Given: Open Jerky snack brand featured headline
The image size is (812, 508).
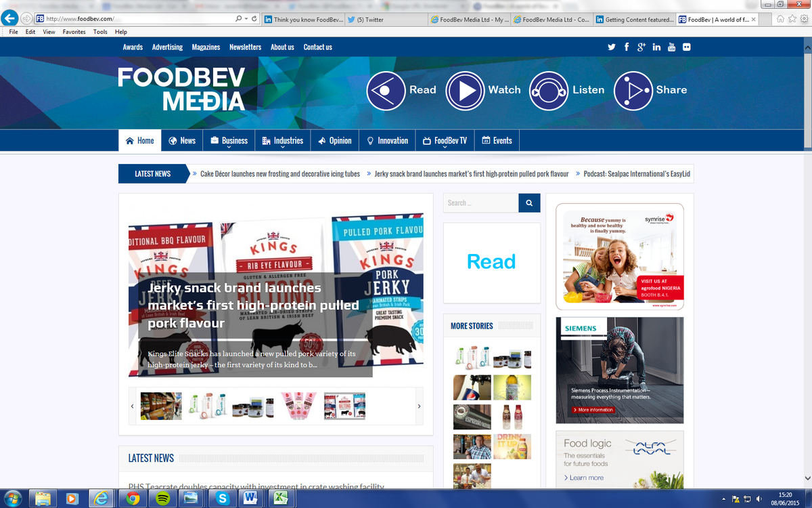Looking at the screenshot, I should [x=254, y=305].
